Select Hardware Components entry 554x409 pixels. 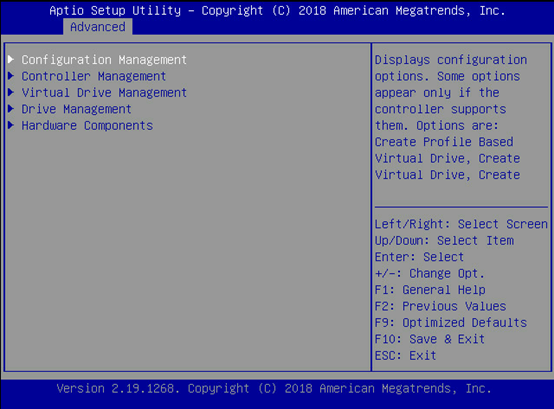(87, 126)
